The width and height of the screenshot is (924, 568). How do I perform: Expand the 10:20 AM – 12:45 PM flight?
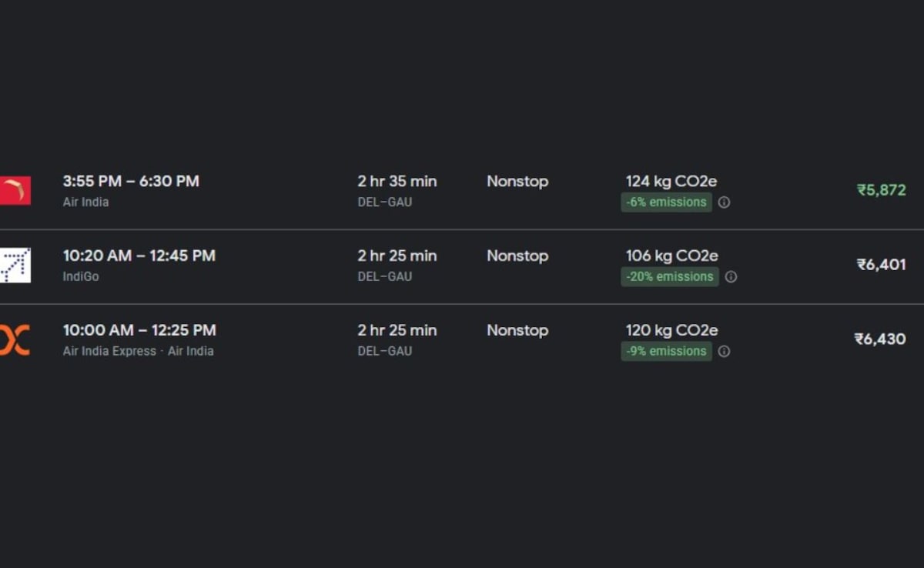[139, 256]
